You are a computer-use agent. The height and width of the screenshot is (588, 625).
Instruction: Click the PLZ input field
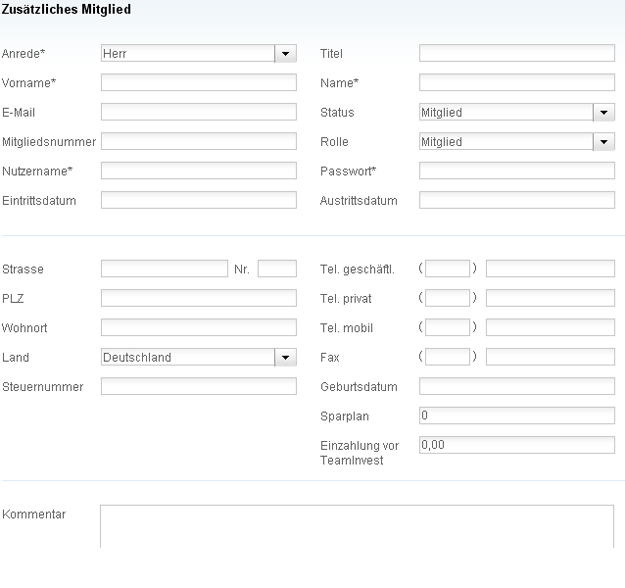(x=199, y=298)
